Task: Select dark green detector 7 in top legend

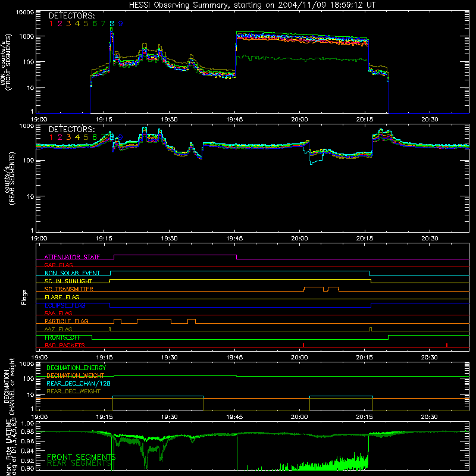Action: coord(103,24)
